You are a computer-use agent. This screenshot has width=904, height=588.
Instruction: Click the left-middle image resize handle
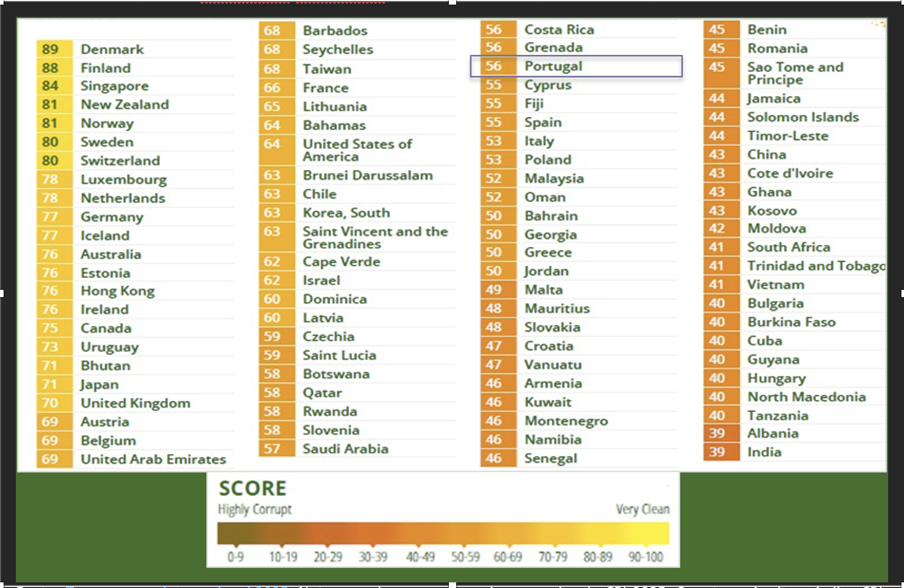tap(2, 293)
